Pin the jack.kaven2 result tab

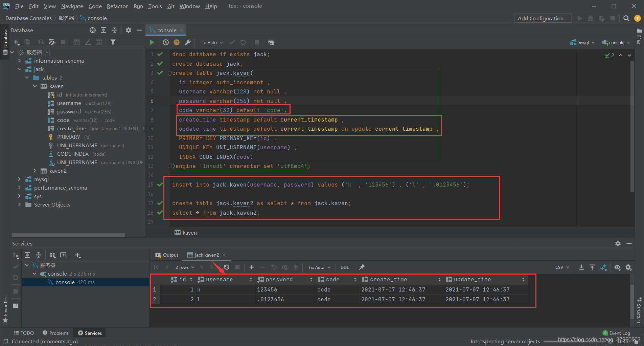click(362, 267)
